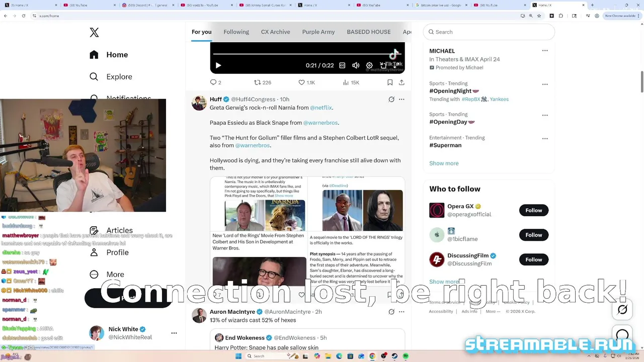This screenshot has width=644, height=362.
Task: Enter video fullscreen mode
Action: pyautogui.click(x=396, y=65)
